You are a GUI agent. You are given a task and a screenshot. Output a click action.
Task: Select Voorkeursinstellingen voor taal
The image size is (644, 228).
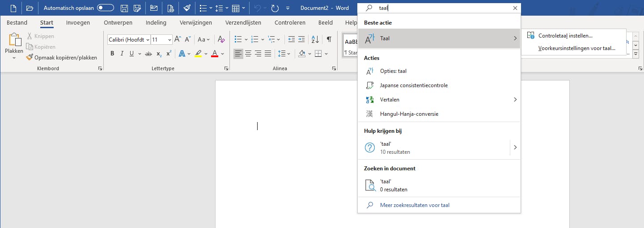(x=574, y=48)
